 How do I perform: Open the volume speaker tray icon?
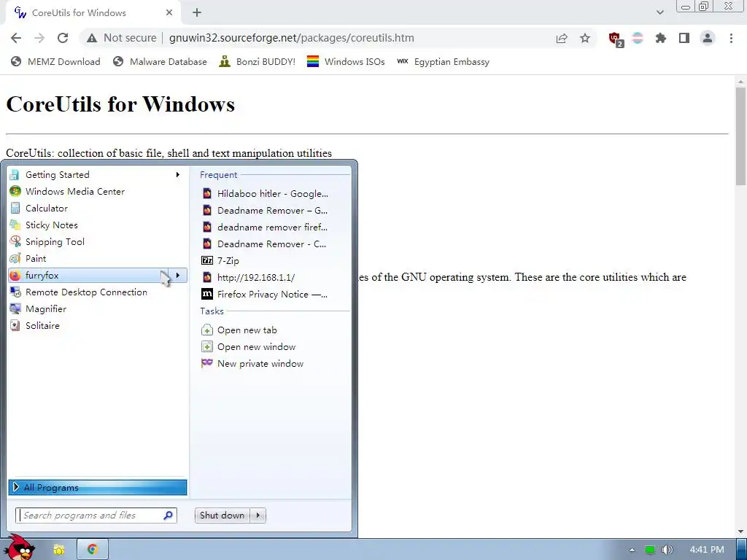[x=667, y=550]
